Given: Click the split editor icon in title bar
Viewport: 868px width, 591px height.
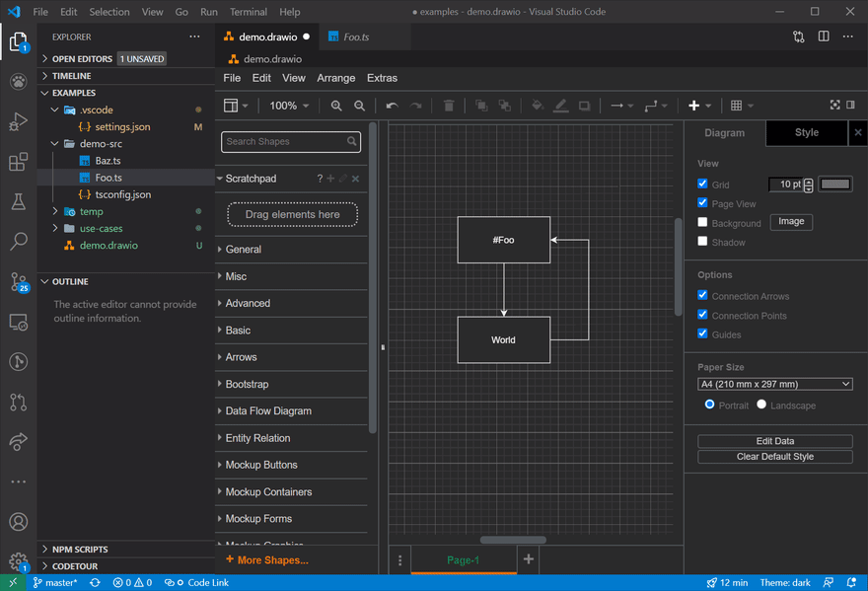Looking at the screenshot, I should click(x=824, y=36).
